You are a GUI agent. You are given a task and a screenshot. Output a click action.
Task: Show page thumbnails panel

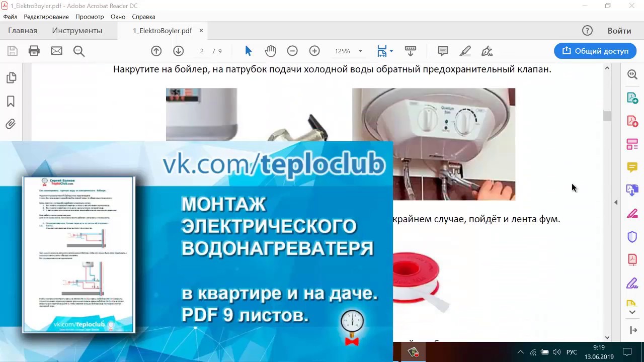pyautogui.click(x=11, y=78)
